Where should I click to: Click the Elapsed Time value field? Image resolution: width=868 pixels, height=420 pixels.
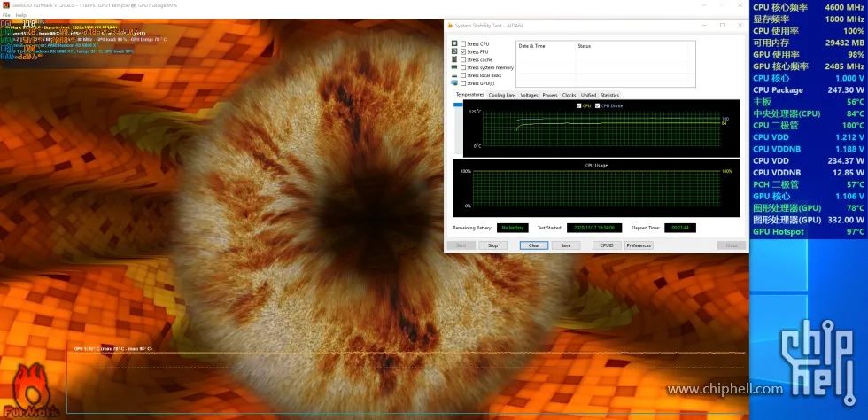tap(680, 228)
